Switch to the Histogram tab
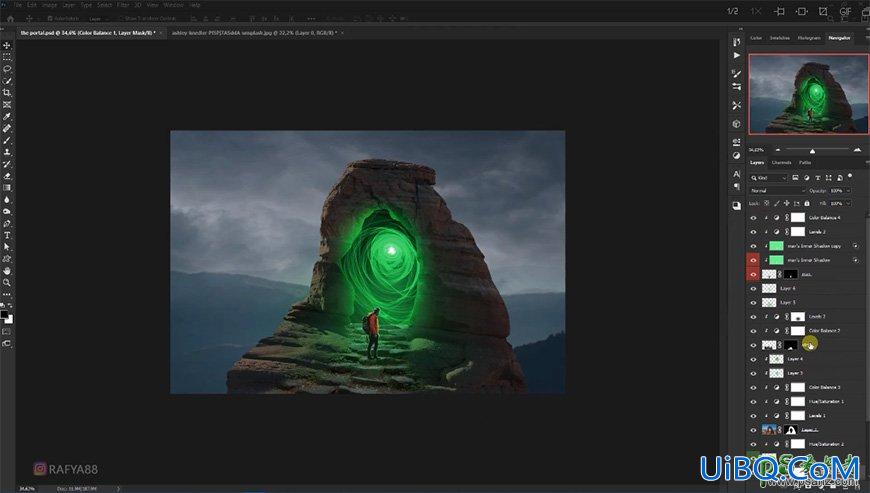Screen dimensions: 870x493 point(809,38)
